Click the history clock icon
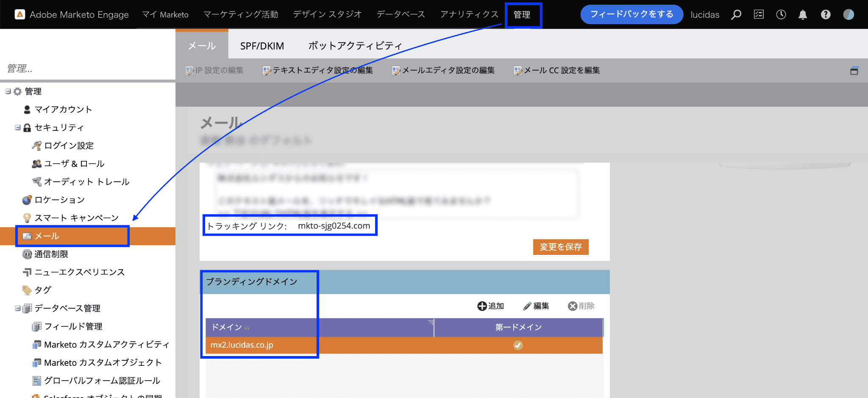The image size is (868, 398). 781,15
